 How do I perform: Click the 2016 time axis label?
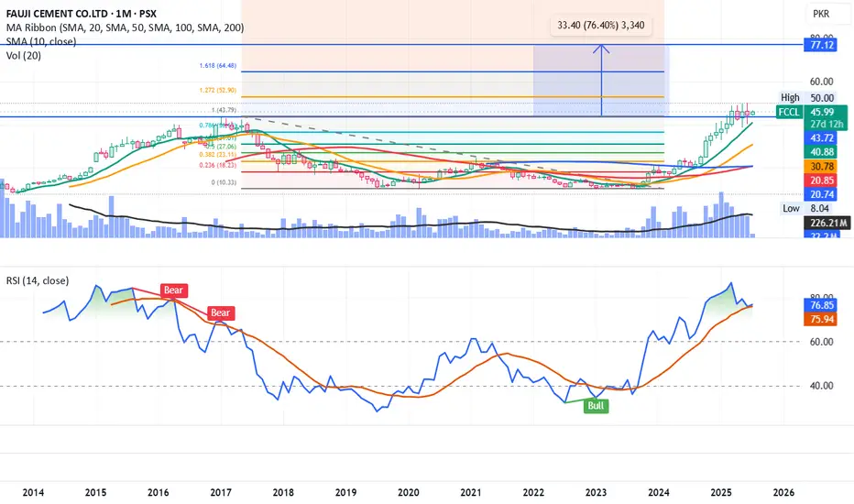(x=159, y=493)
